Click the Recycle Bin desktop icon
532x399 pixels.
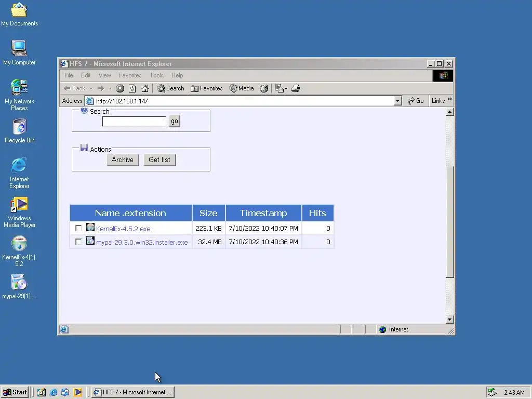click(x=19, y=131)
